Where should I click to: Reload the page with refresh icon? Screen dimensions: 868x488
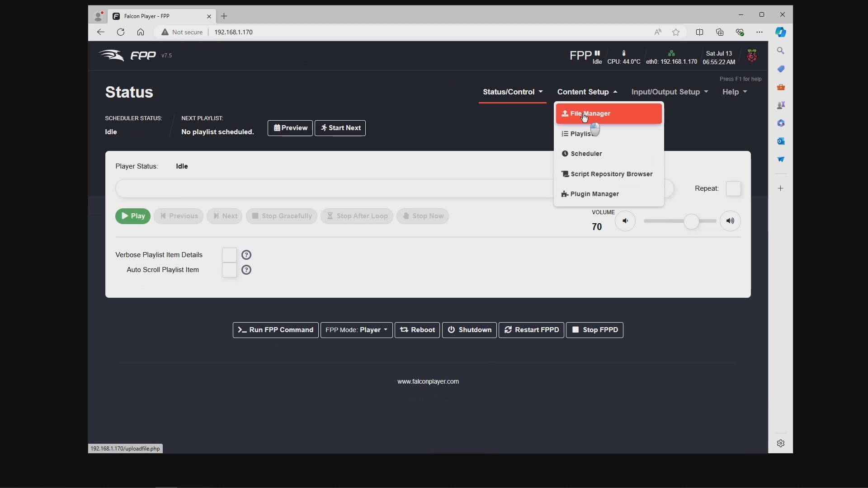pyautogui.click(x=120, y=32)
